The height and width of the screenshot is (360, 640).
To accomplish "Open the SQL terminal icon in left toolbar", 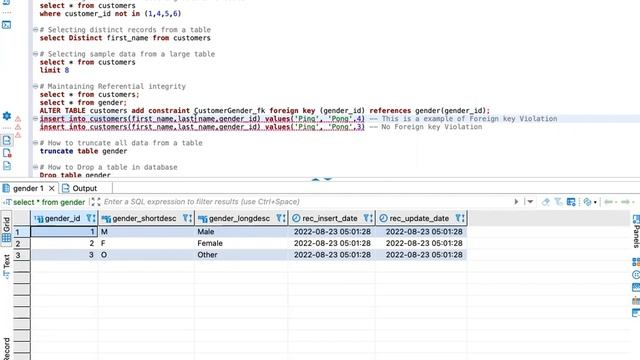I will pos(7,25).
